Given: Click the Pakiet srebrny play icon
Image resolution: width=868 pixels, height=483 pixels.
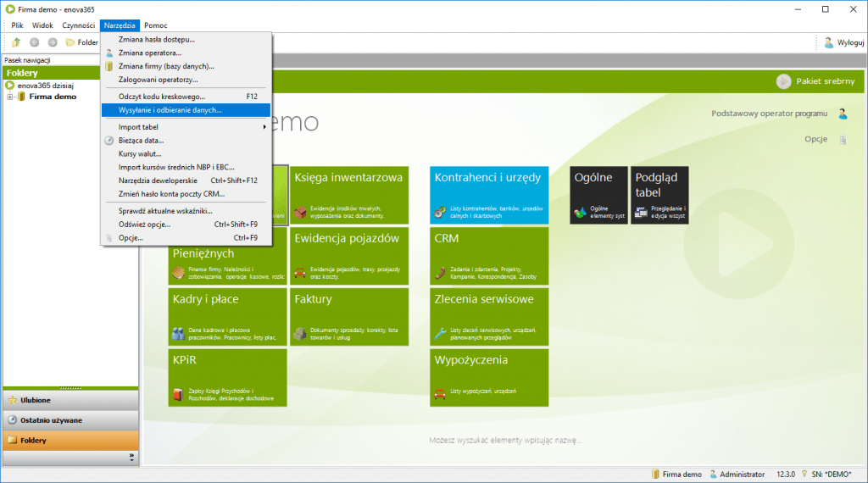Looking at the screenshot, I should point(783,81).
